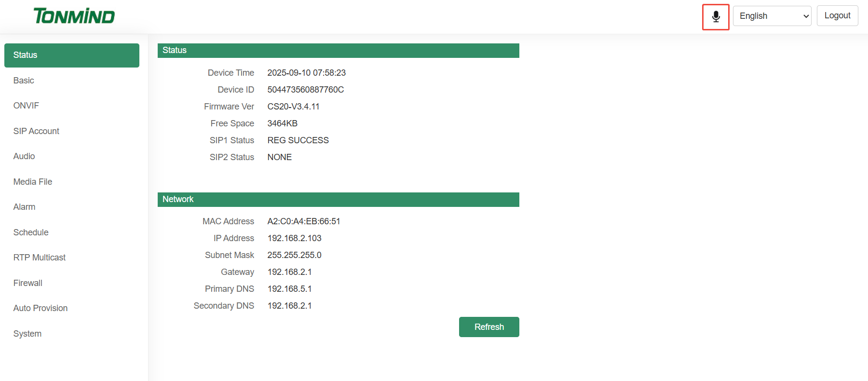Click the green Refresh button
Image resolution: width=868 pixels, height=381 pixels.
488,327
